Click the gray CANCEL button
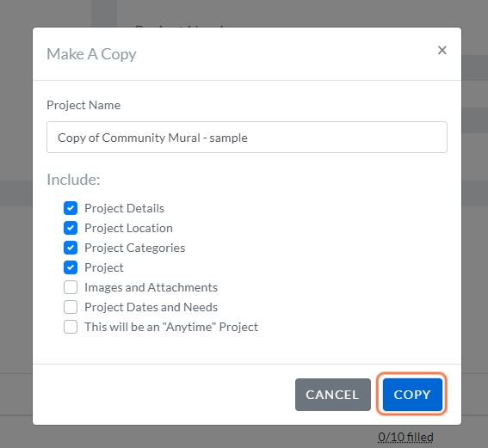 (333, 395)
